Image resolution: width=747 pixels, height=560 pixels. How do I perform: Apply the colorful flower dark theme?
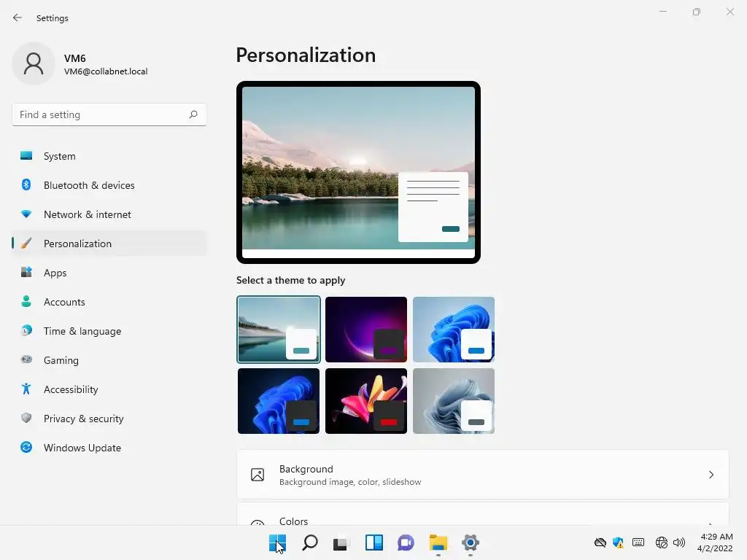[366, 401]
